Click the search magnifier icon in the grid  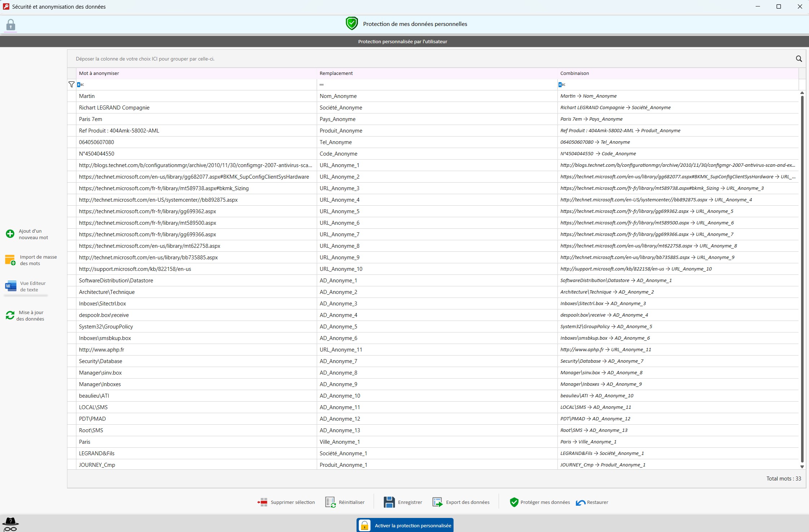[799, 59]
